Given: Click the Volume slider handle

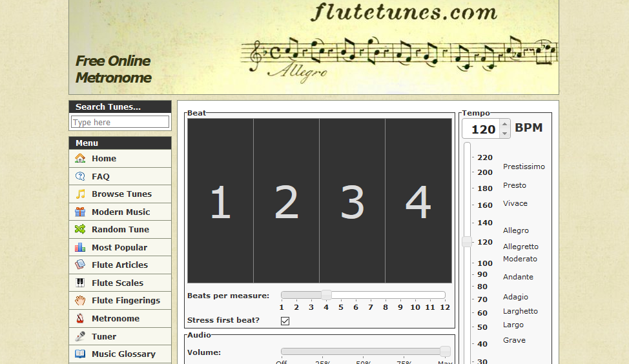Looking at the screenshot, I should click(446, 352).
